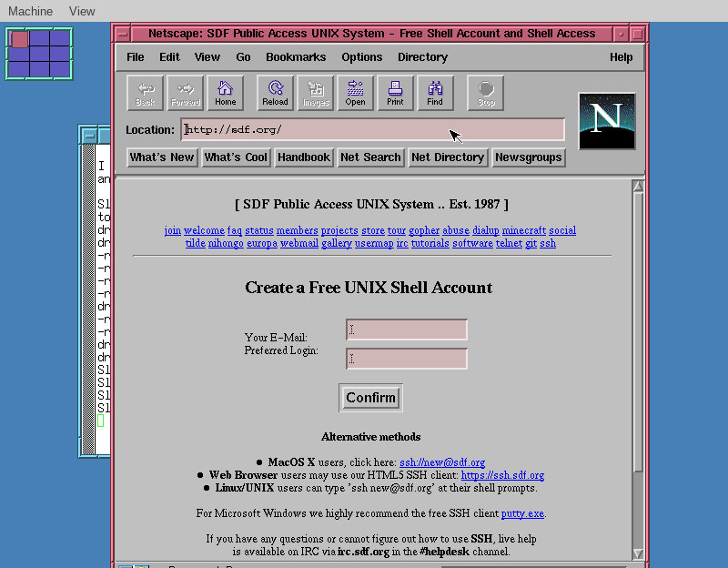Open the faq link

235,230
